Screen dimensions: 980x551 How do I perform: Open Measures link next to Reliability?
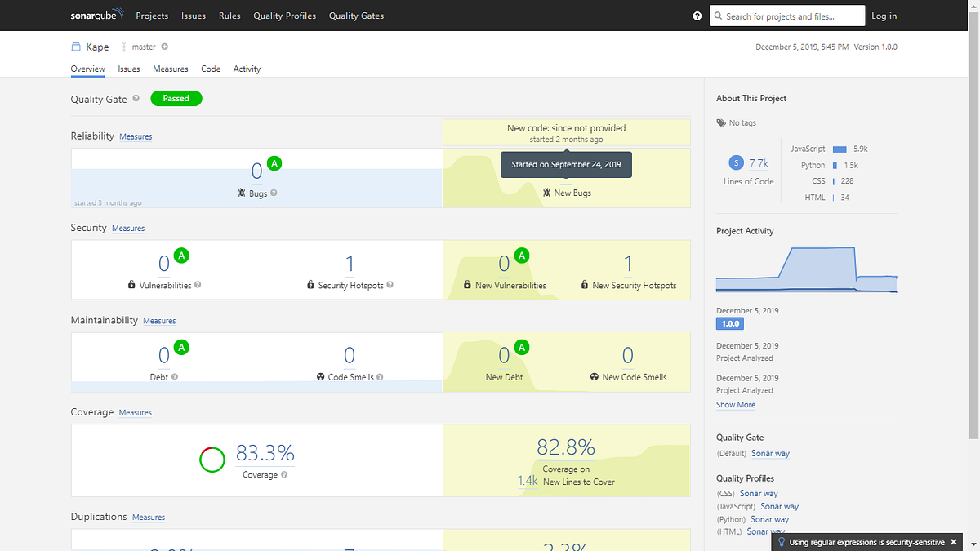click(136, 136)
